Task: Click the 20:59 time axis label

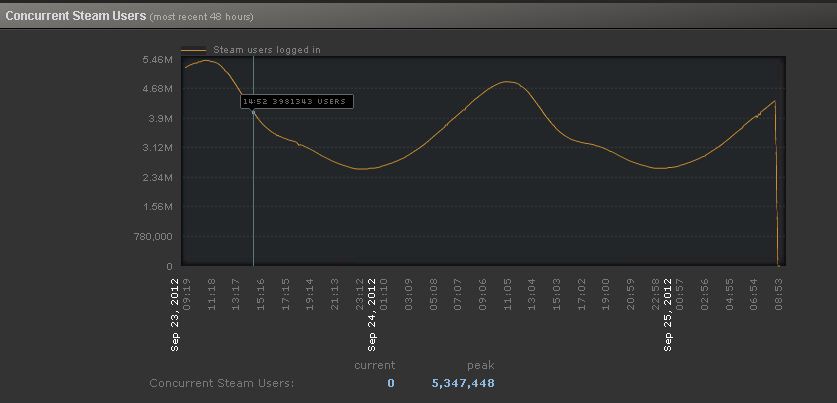Action: click(x=630, y=294)
